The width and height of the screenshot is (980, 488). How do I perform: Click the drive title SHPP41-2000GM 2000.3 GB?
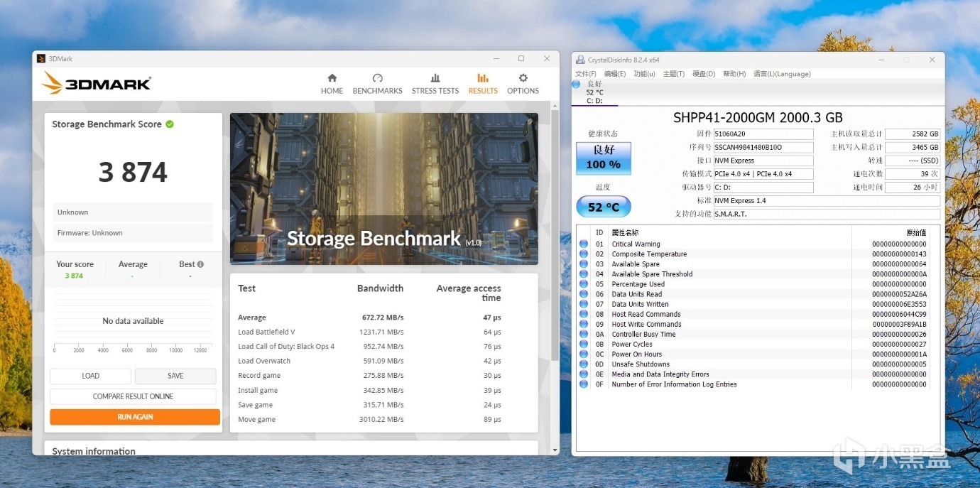pyautogui.click(x=758, y=118)
